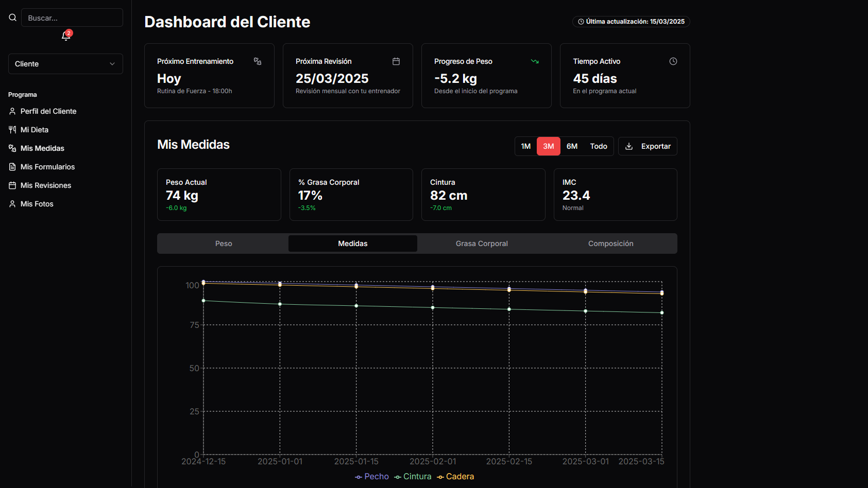Open Mi Dieta from the sidebar
Viewport: 868px width, 488px height.
pyautogui.click(x=35, y=130)
